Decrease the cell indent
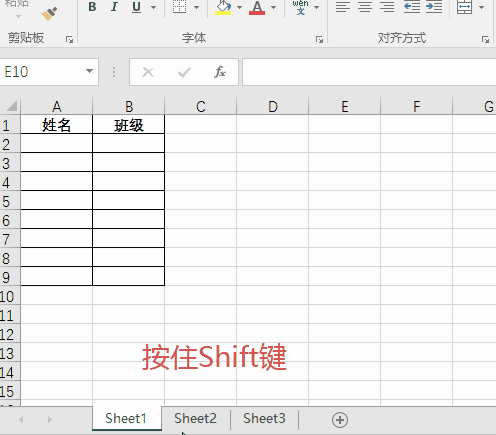Screen dimensions: 496x435 point(412,7)
